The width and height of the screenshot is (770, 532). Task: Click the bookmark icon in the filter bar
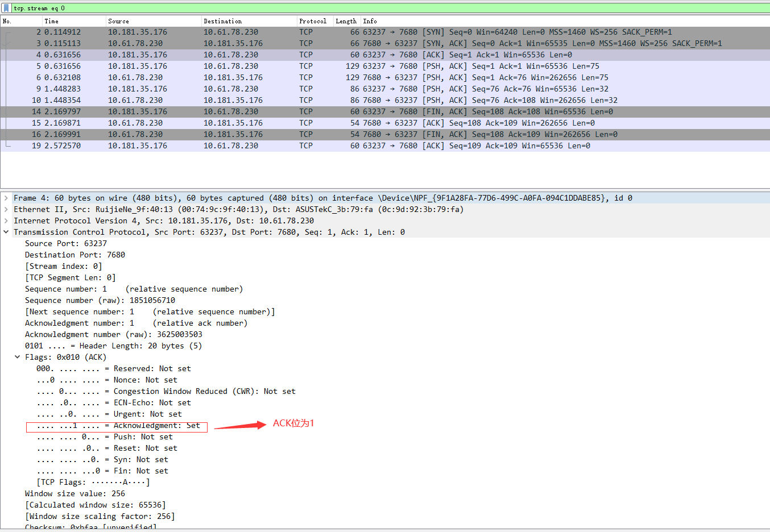6,8
